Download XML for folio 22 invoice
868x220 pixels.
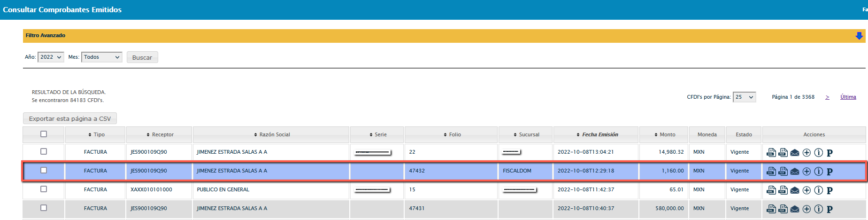771,152
